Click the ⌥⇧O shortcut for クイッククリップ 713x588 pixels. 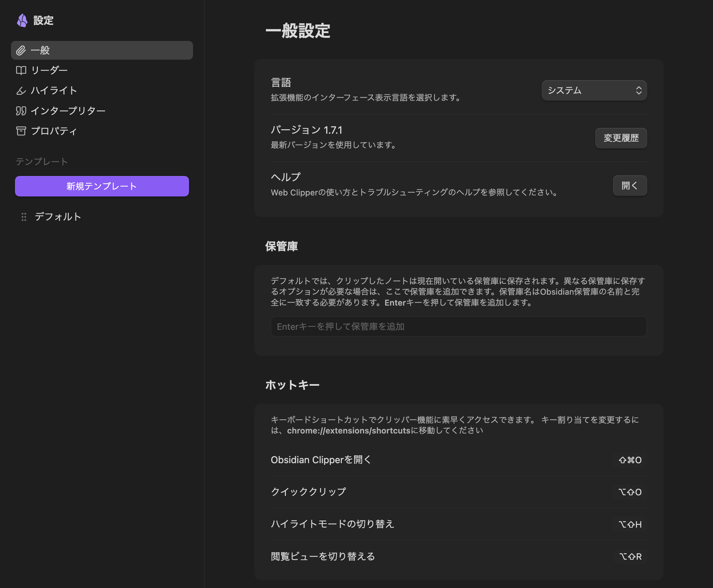tap(630, 492)
